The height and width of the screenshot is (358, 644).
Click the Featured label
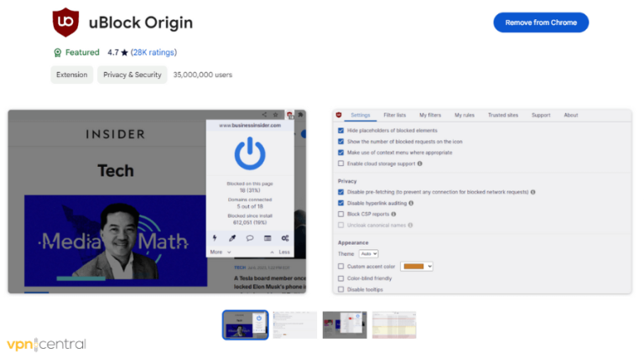[82, 53]
